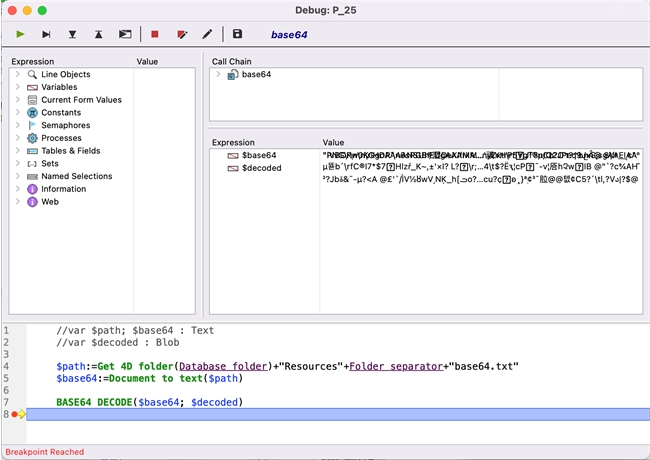Click the Step Over toolbar icon
Screen dimensions: 650x460
point(46,34)
